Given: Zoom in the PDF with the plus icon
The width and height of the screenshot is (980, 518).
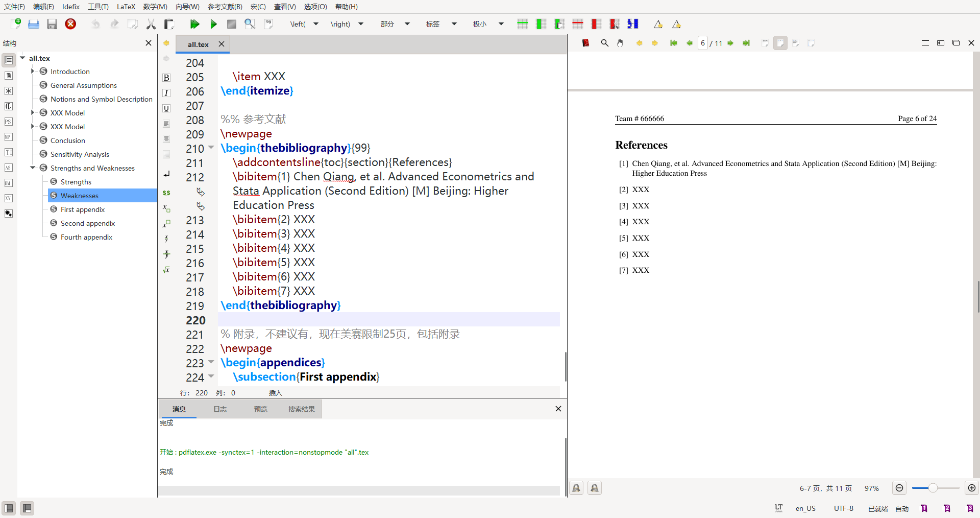Looking at the screenshot, I should tap(971, 488).
